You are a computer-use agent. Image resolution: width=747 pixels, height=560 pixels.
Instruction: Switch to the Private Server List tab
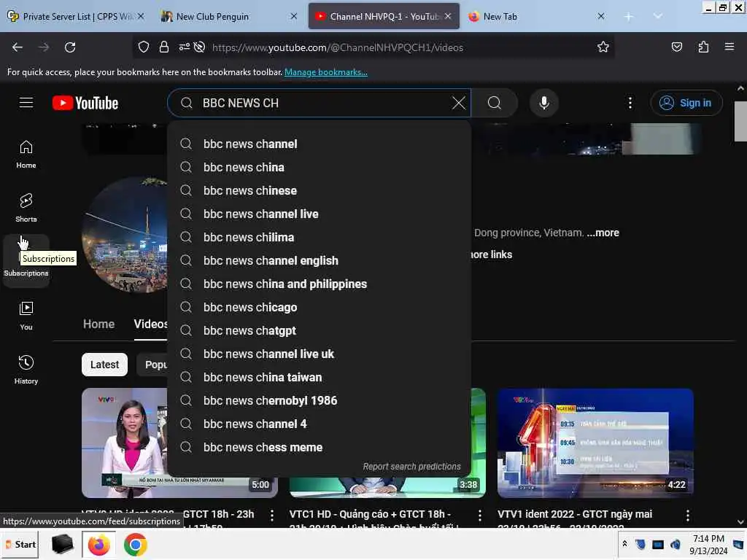(76, 17)
